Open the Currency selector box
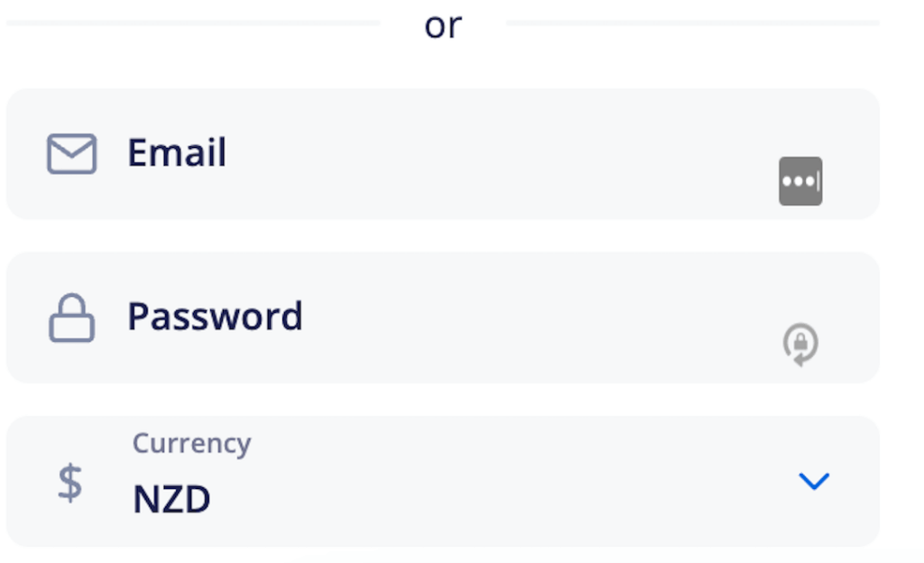This screenshot has width=924, height=563. [x=442, y=481]
